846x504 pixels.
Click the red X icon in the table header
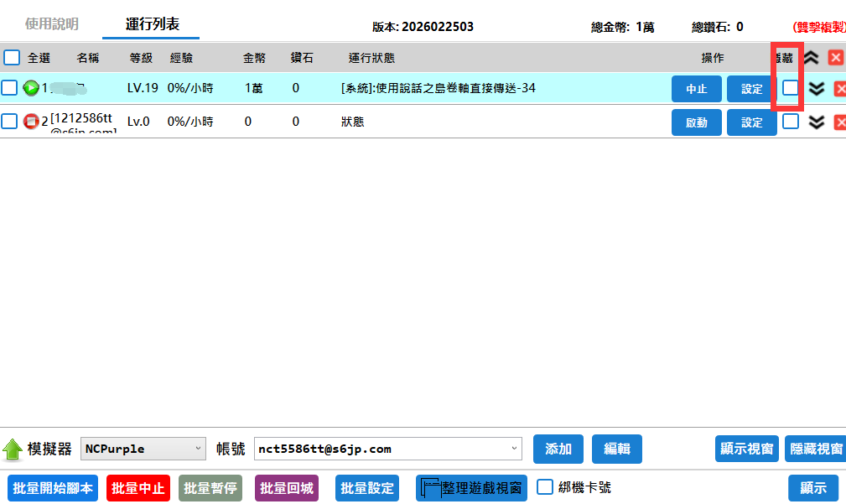coord(836,58)
